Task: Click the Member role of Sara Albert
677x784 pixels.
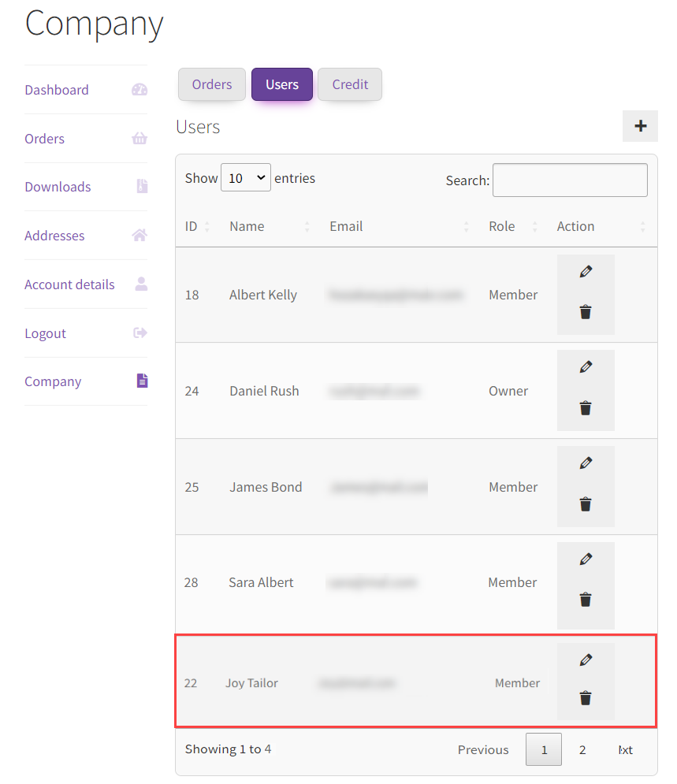Action: point(512,582)
